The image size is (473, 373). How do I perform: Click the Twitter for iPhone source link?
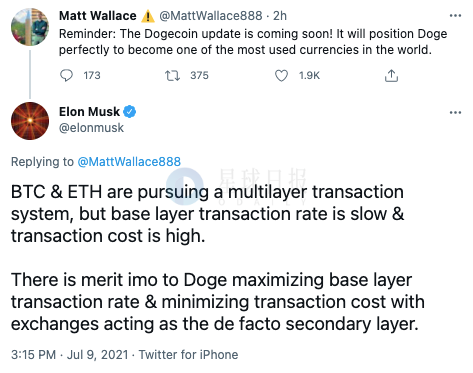pyautogui.click(x=188, y=355)
